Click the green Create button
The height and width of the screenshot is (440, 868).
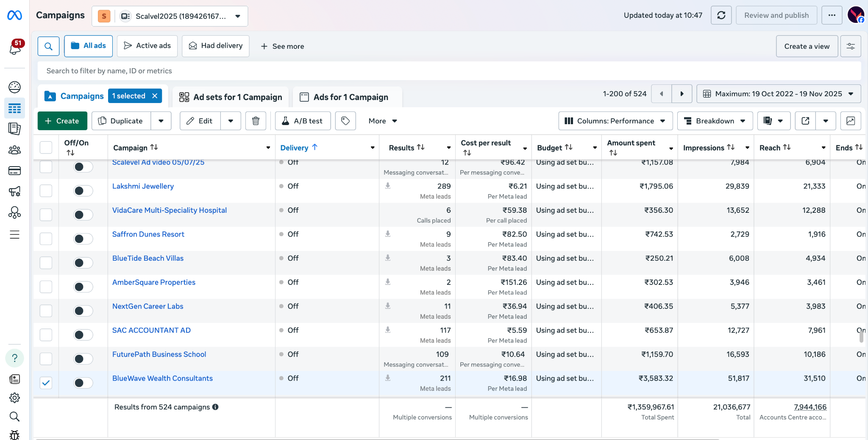pos(62,121)
